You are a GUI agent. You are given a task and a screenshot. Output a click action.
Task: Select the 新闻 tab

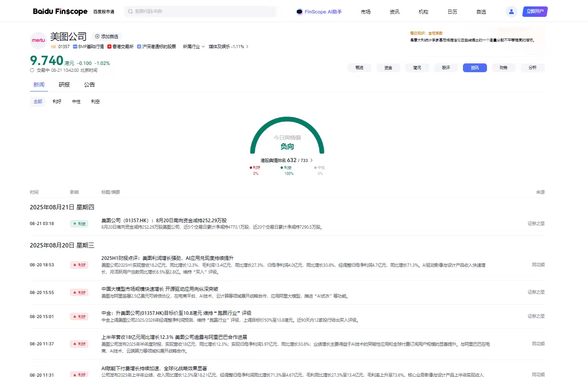click(39, 85)
